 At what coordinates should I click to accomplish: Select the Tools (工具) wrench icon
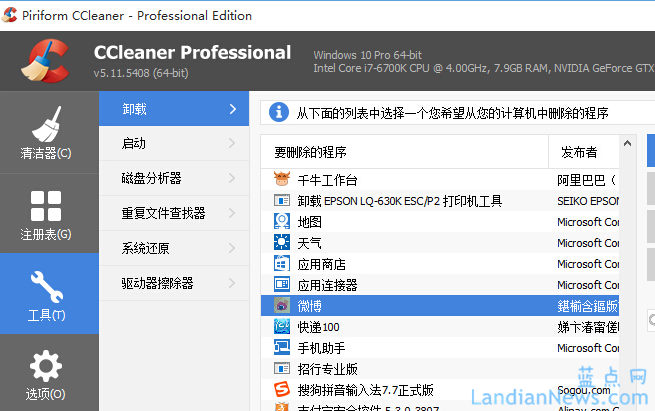[x=47, y=287]
